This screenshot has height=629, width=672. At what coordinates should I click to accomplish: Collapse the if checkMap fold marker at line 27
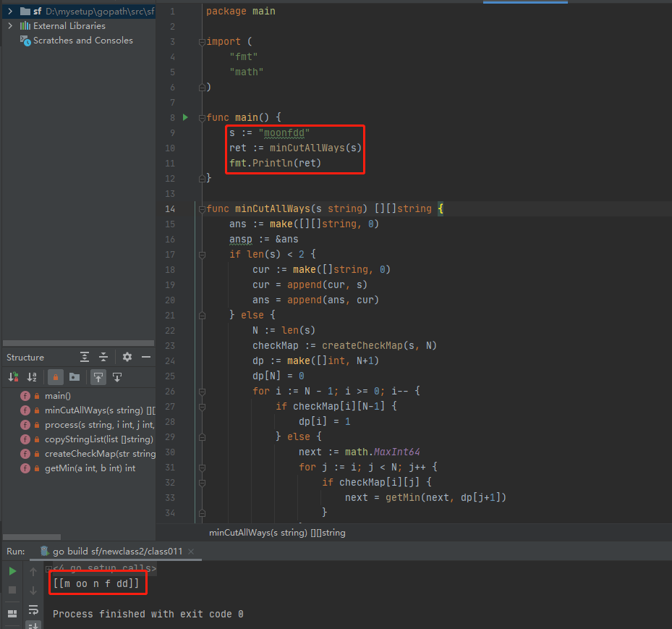pyautogui.click(x=202, y=407)
